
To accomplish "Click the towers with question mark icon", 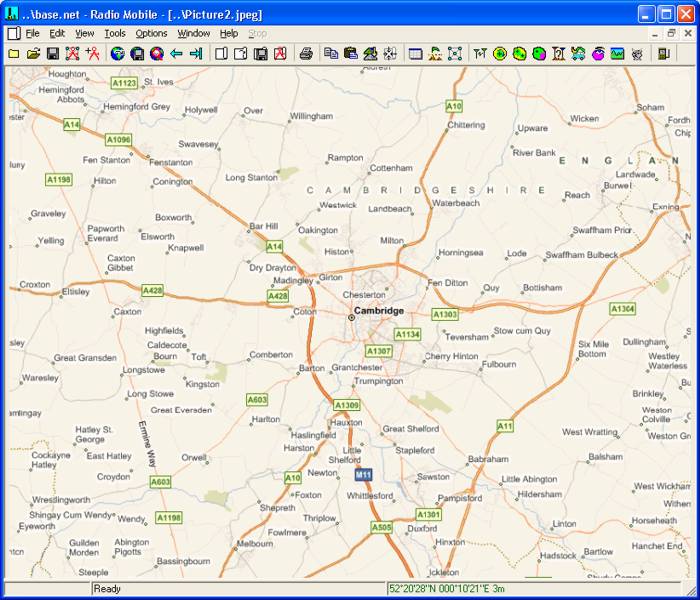I will coord(558,54).
